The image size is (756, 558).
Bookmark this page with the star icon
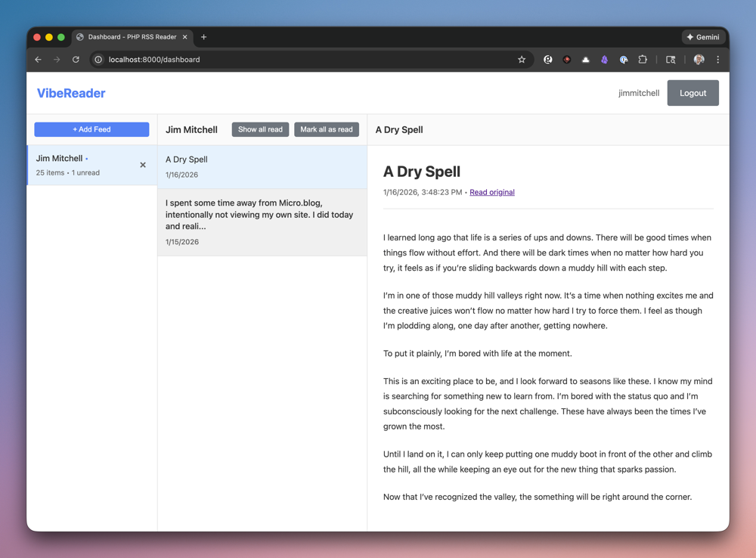[522, 60]
